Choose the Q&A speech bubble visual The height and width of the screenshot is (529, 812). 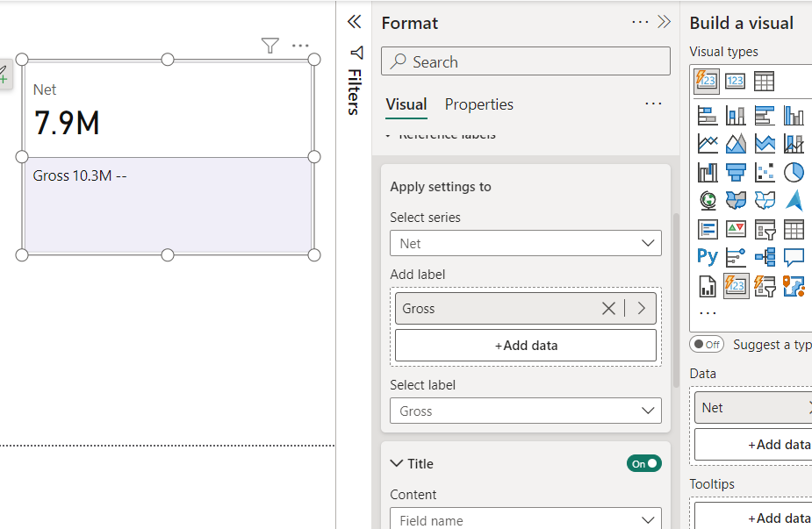tap(794, 257)
